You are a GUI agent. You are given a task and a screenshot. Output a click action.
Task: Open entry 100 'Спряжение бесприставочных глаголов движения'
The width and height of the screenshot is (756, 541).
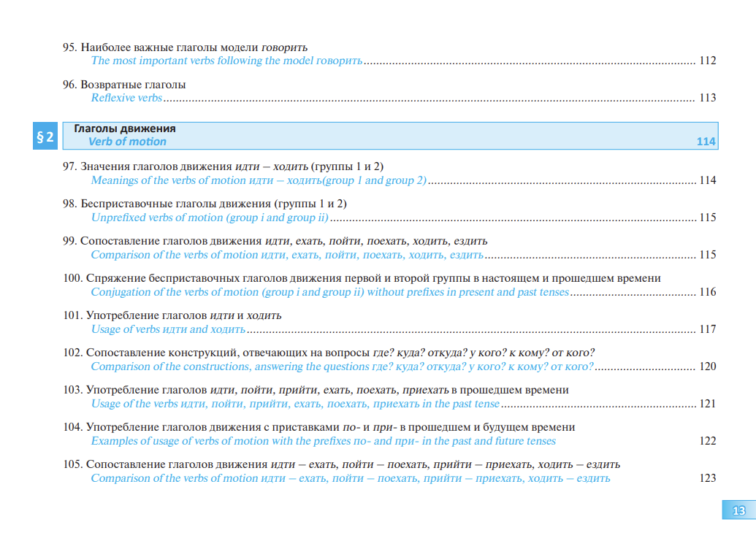point(362,278)
